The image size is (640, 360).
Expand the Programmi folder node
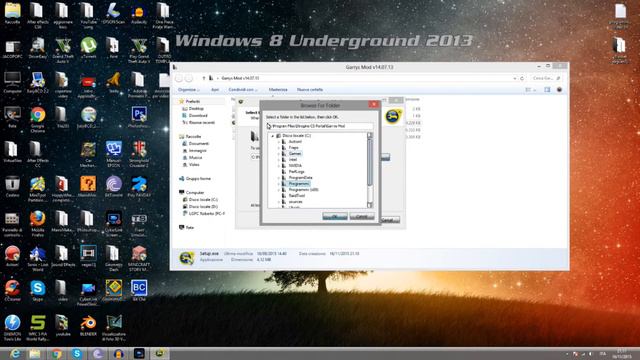[279, 184]
